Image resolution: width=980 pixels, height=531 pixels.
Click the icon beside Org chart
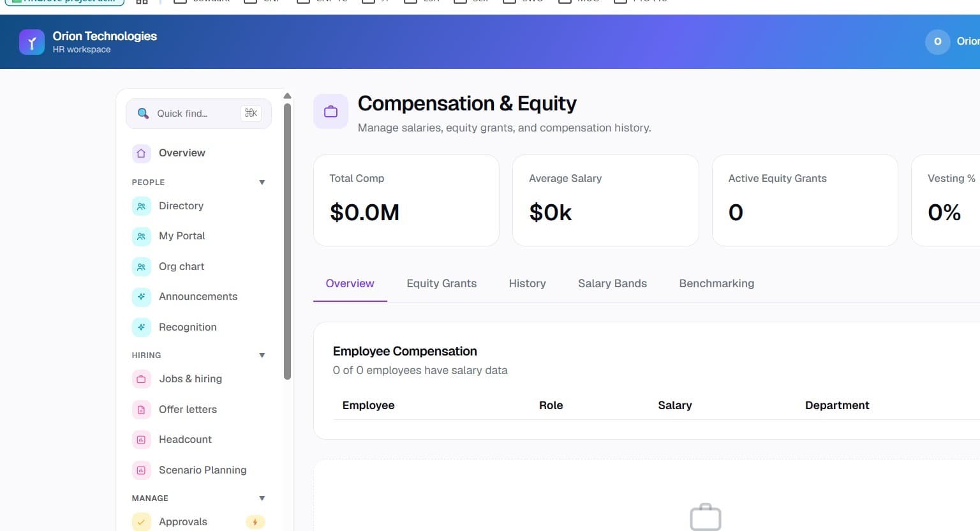(141, 267)
